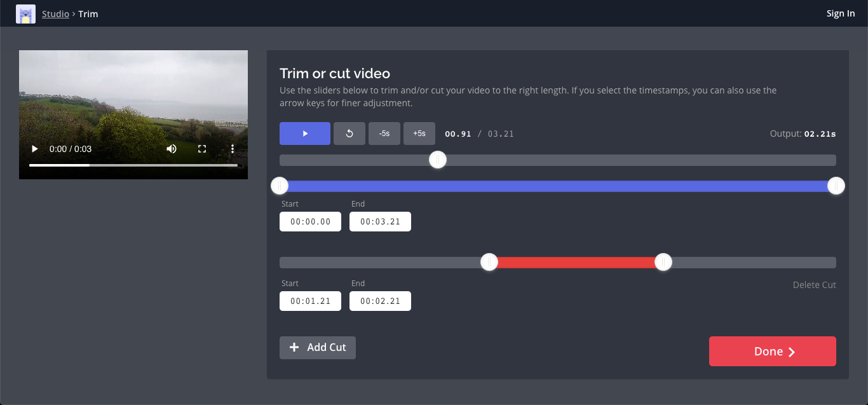
Task: Click the video preview thumbnail
Action: pos(133,114)
